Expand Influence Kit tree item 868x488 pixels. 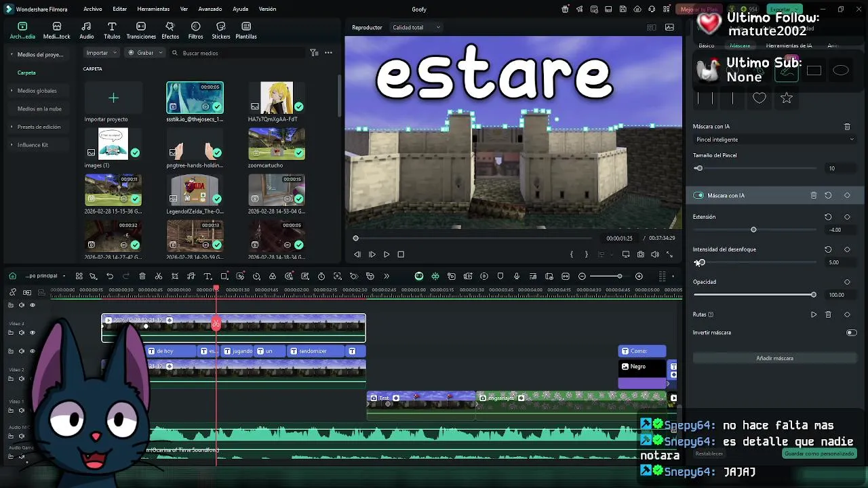tap(12, 145)
